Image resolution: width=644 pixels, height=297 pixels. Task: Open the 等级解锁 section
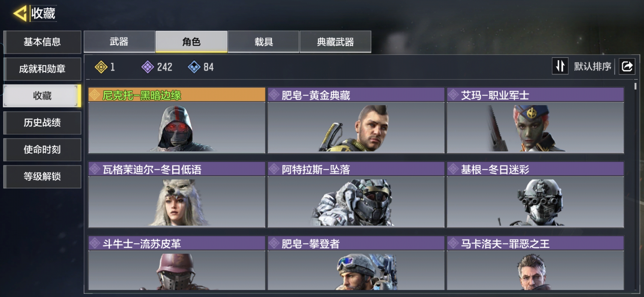pyautogui.click(x=42, y=177)
